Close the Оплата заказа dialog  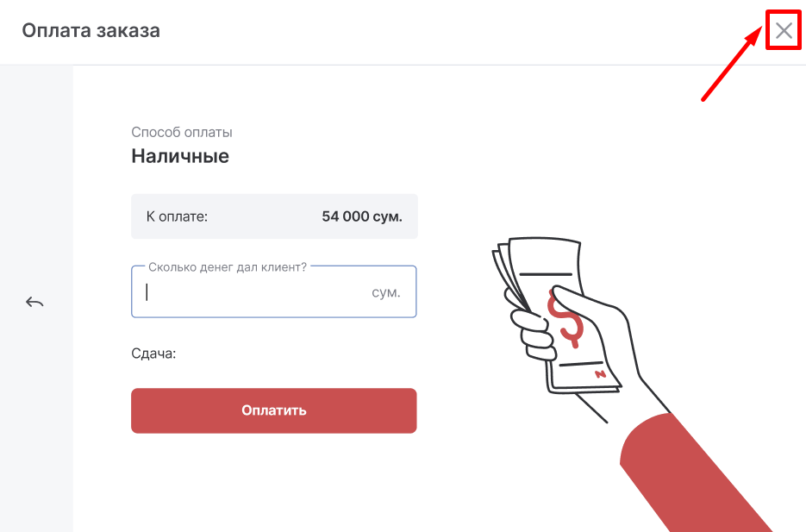click(x=783, y=32)
